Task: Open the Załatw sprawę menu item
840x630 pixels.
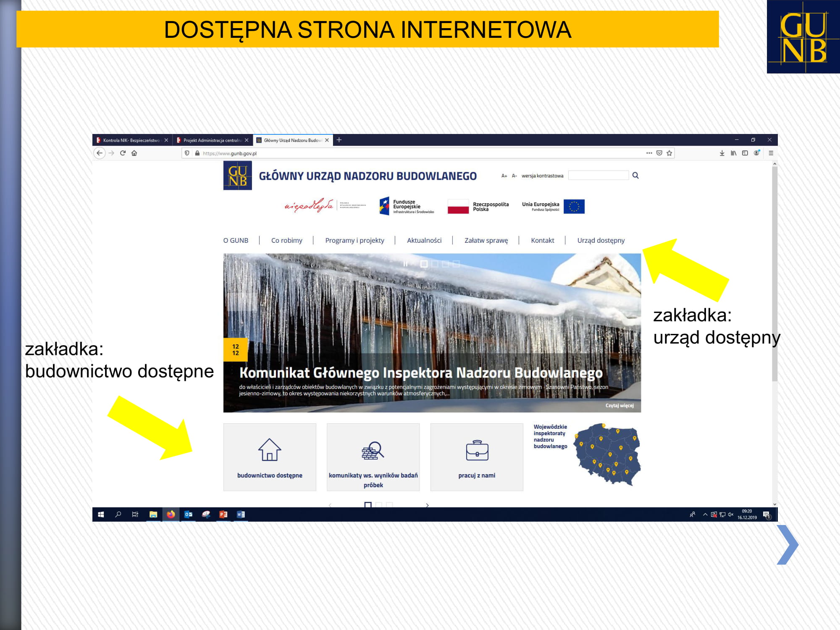Action: (486, 240)
